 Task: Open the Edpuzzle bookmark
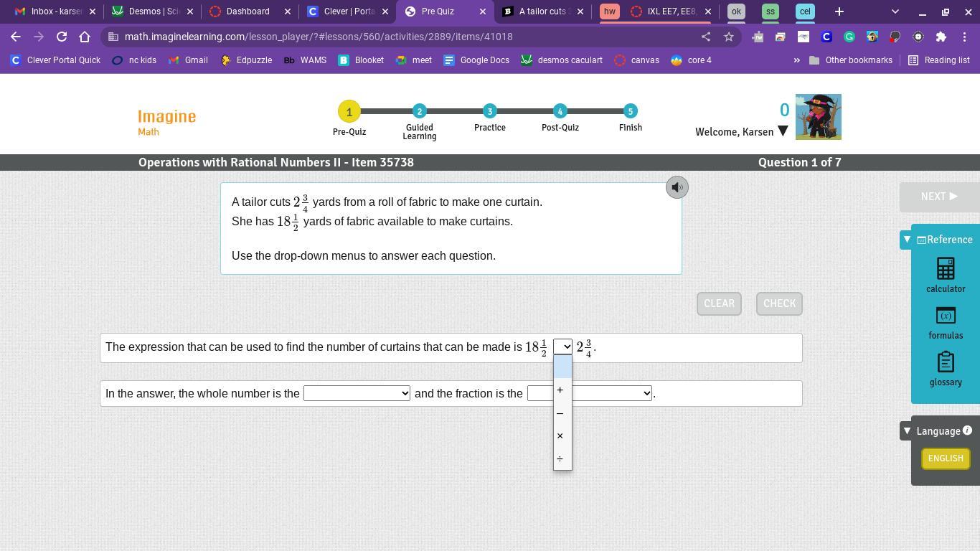(x=246, y=60)
